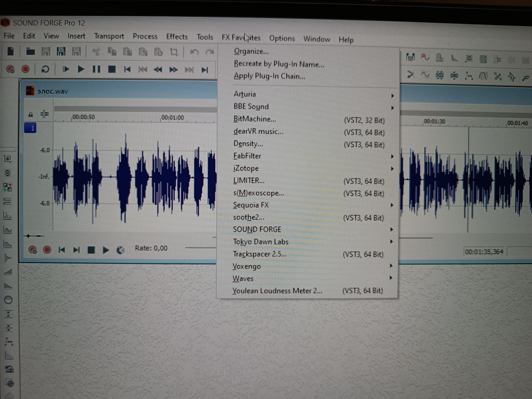Click the New file icon in toolbar
Image resolution: width=532 pixels, height=399 pixels.
(11, 51)
